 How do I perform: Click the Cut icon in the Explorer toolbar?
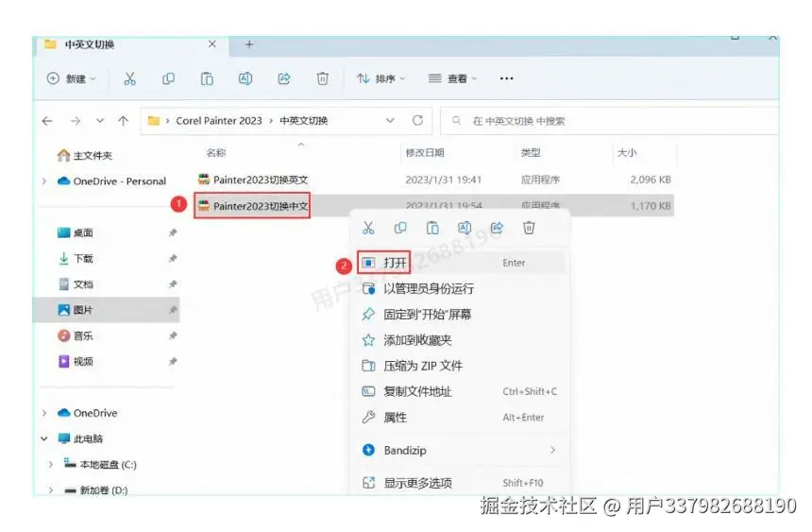(129, 78)
